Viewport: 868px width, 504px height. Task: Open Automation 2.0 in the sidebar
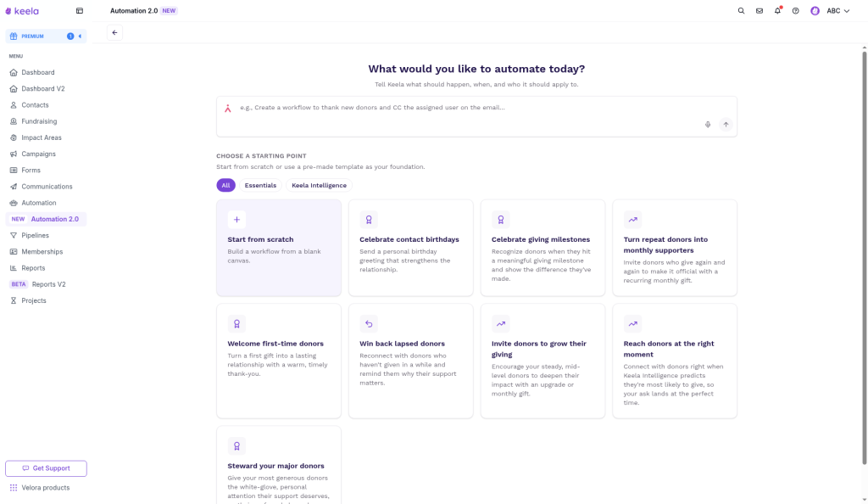click(46, 219)
